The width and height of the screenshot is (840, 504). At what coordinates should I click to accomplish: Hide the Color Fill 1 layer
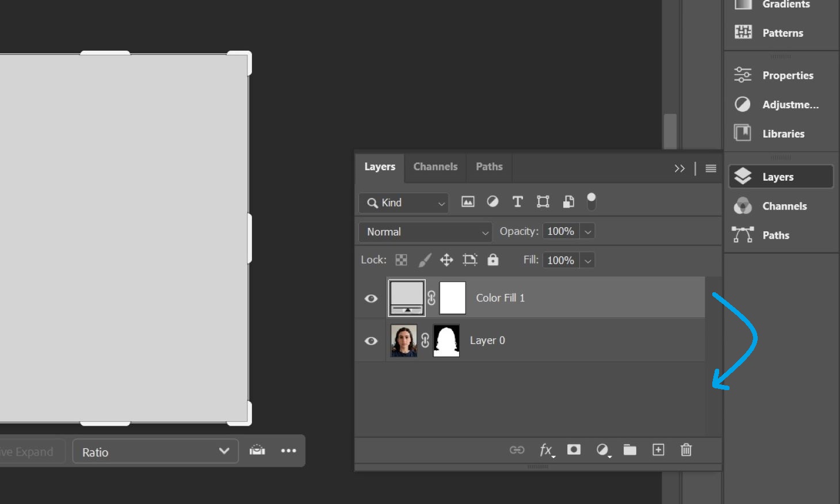coord(371,297)
